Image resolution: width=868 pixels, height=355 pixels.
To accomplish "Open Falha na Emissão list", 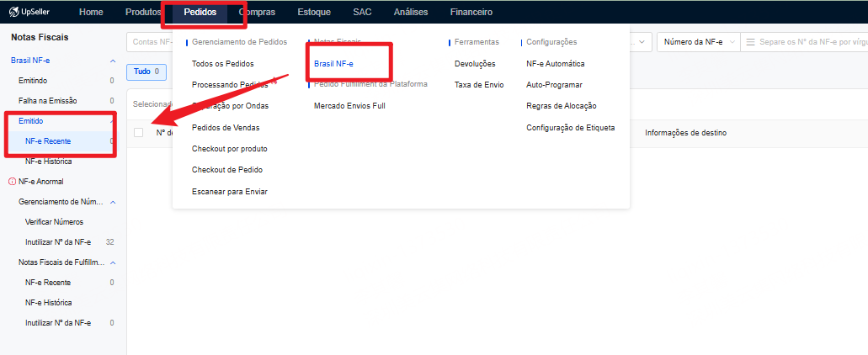I will click(48, 101).
